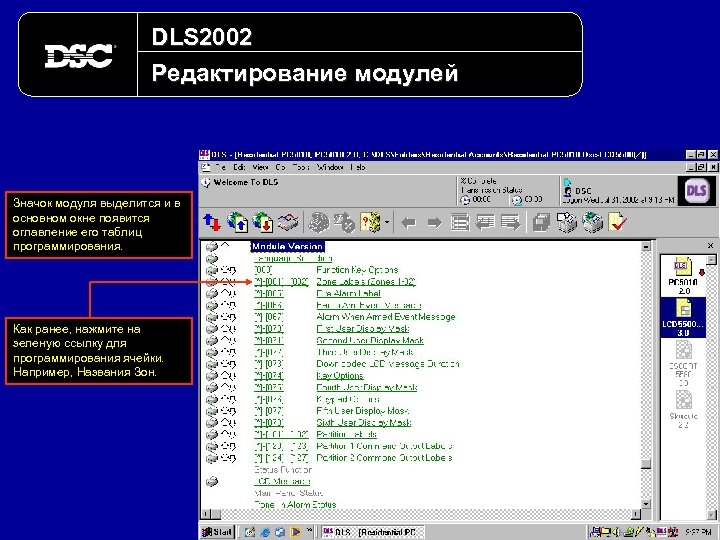Click the printer with globe icon
Screen dimensions: 720x540
tap(592, 223)
